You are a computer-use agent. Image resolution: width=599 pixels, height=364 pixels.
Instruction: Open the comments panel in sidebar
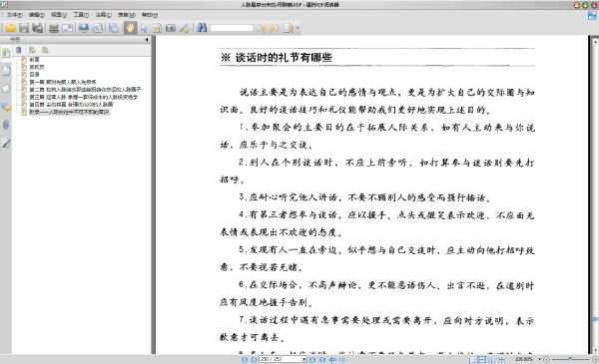pyautogui.click(x=6, y=108)
